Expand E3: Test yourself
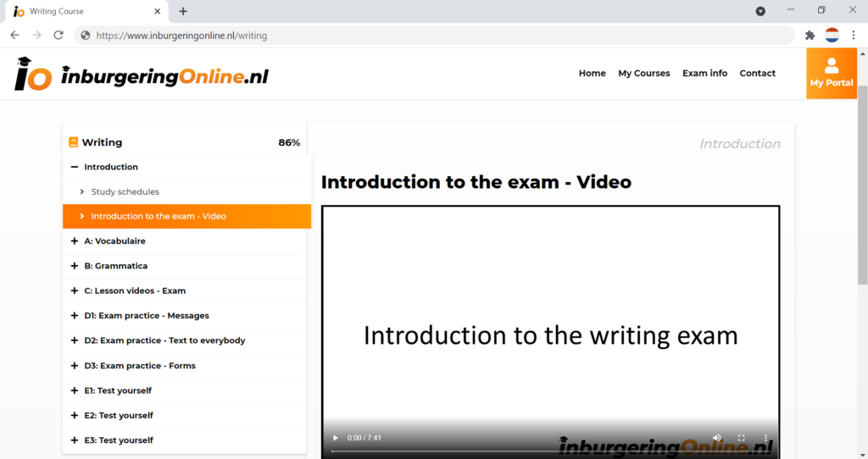Screen dimensions: 868x459 pyautogui.click(x=75, y=440)
